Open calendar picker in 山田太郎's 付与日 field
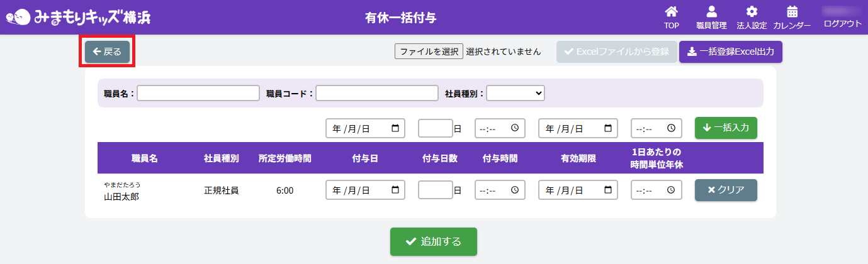 pyautogui.click(x=395, y=190)
